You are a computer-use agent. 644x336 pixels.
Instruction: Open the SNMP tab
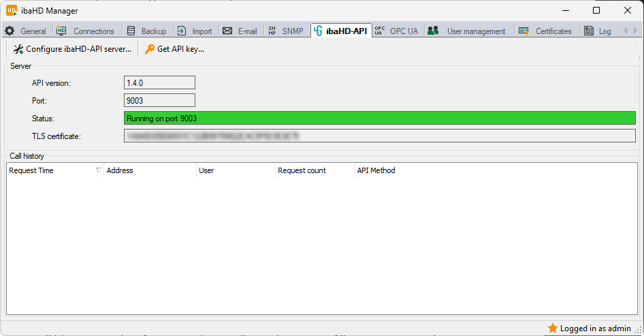pyautogui.click(x=286, y=31)
